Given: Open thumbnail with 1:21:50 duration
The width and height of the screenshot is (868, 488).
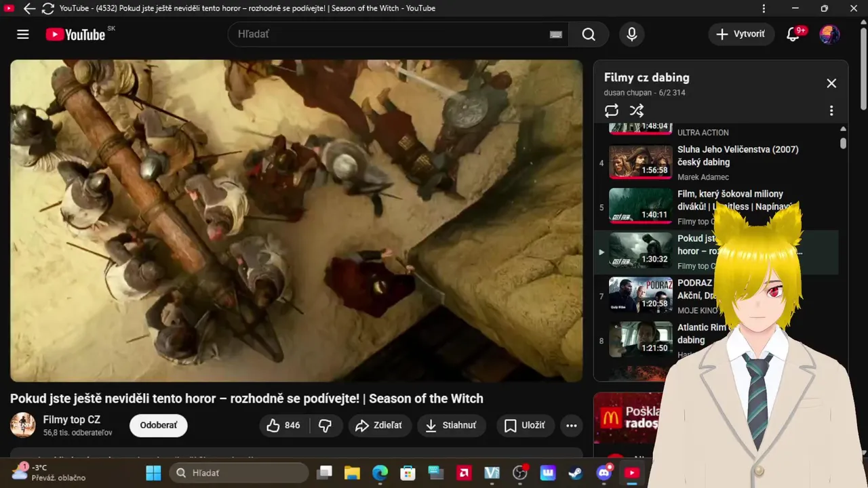Looking at the screenshot, I should point(640,340).
